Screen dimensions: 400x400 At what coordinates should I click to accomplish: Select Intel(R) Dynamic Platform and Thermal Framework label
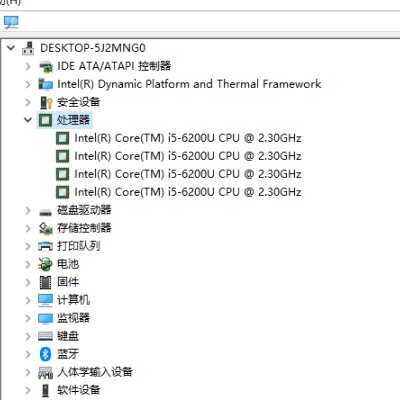click(x=189, y=84)
